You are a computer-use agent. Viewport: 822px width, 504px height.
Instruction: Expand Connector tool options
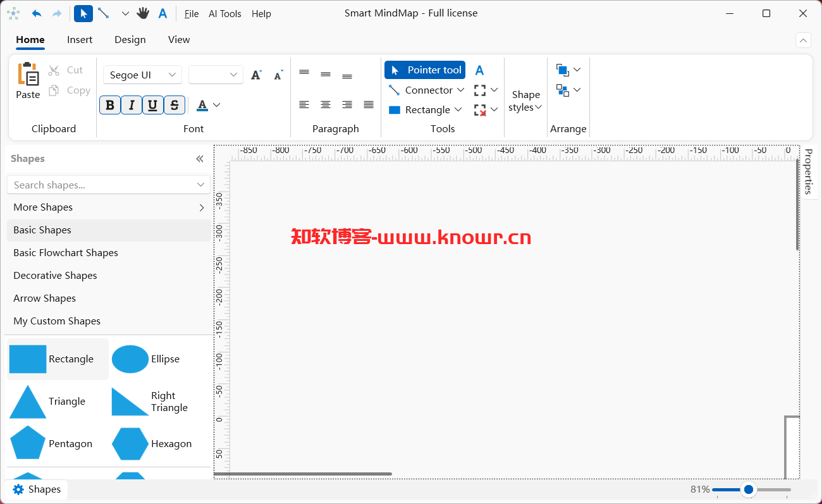pos(460,90)
